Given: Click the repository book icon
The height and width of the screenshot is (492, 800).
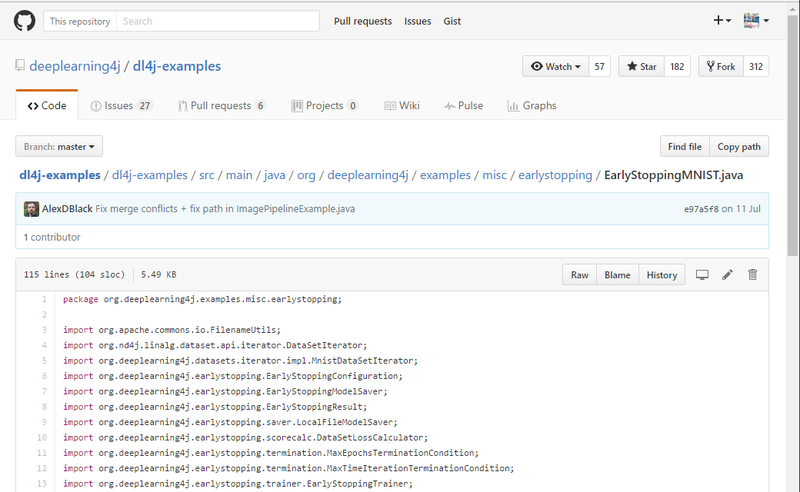Looking at the screenshot, I should tap(20, 65).
